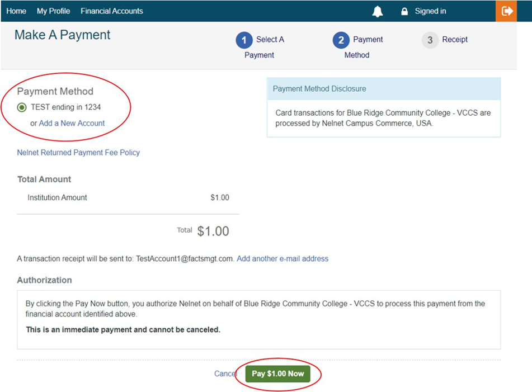Open the My Profile menu
This screenshot has height=392, width=532.
click(x=53, y=11)
